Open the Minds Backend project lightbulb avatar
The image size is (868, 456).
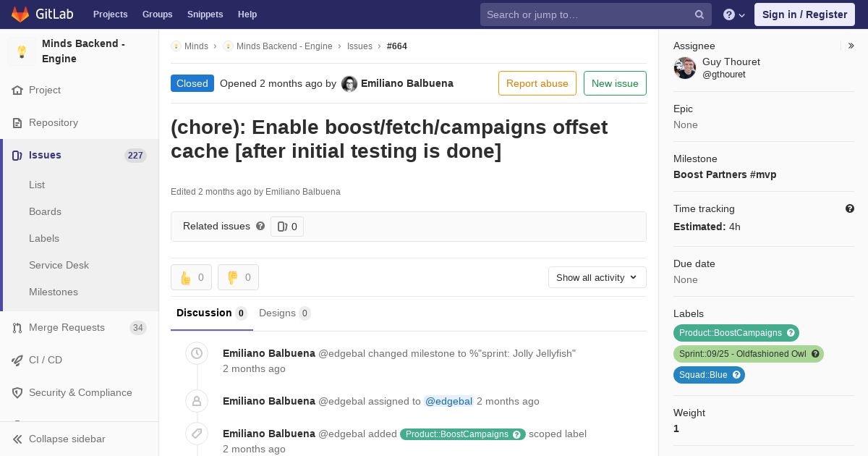click(22, 51)
